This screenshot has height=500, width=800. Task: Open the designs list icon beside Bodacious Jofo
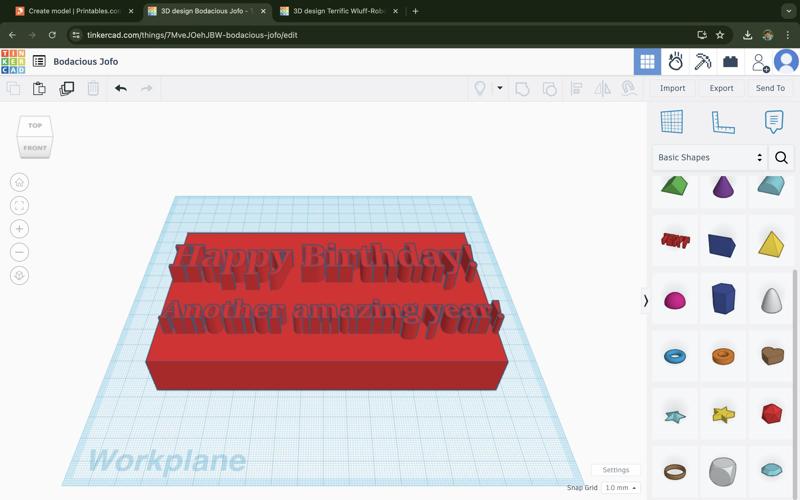39,61
